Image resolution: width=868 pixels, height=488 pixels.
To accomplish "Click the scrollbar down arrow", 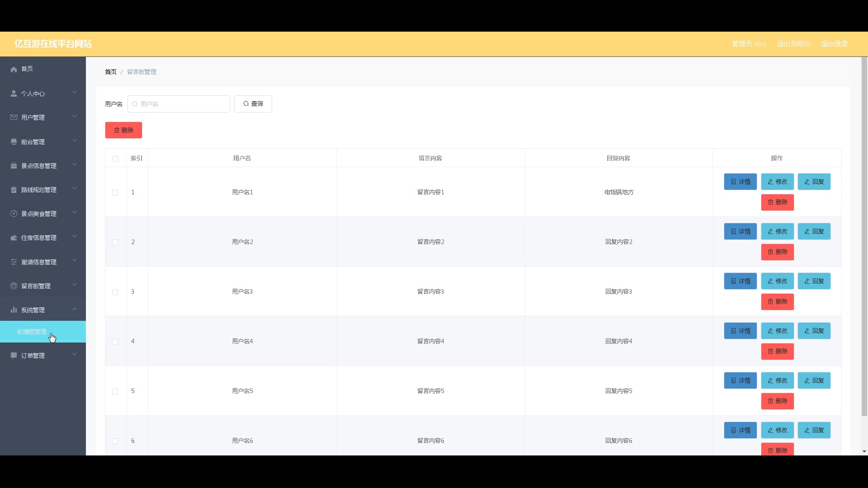I will [x=864, y=451].
